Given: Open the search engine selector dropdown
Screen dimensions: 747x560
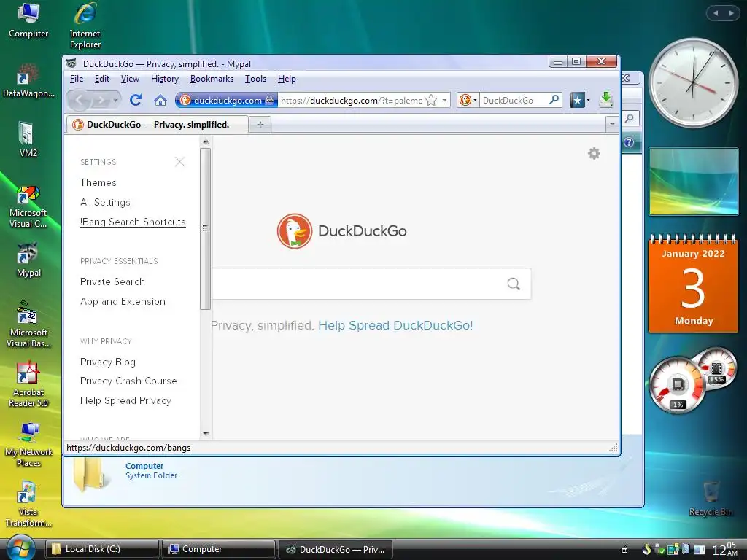Looking at the screenshot, I should tap(468, 100).
